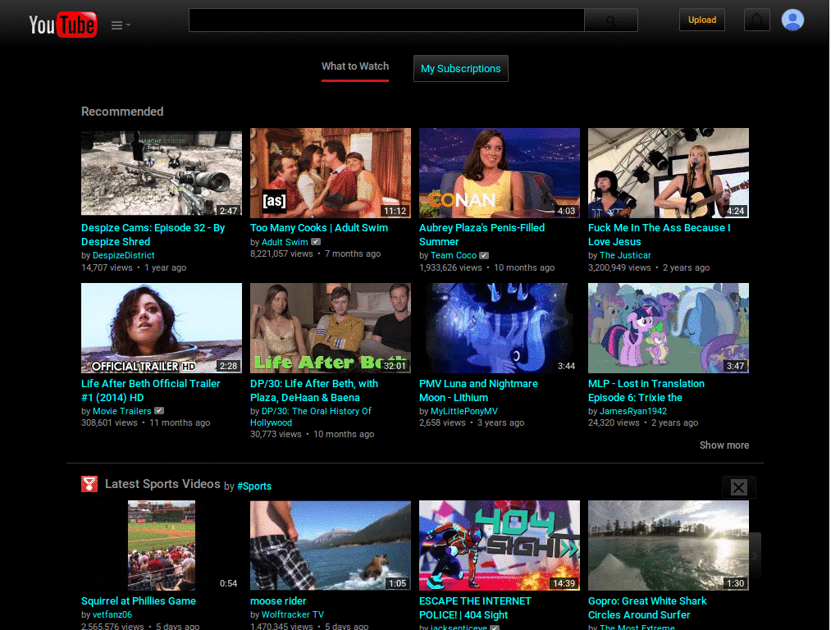Click title 'Aubrey Plaza's Penis-Filled Summer'
This screenshot has width=840, height=630.
coord(482,235)
